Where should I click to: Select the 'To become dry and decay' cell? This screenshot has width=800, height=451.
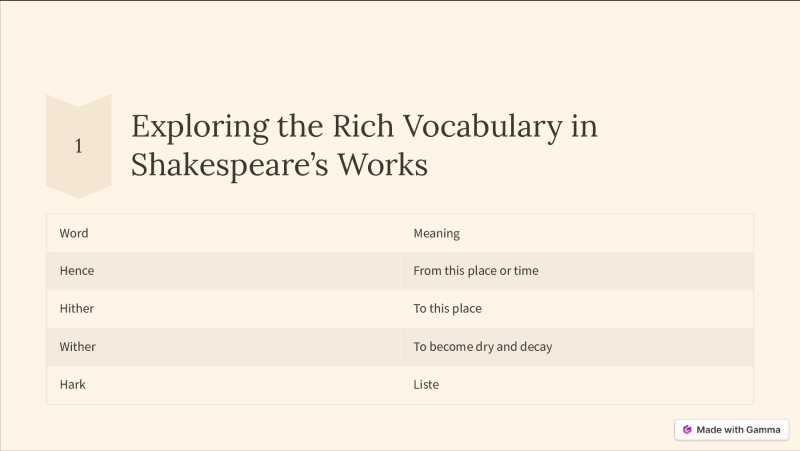pos(577,346)
